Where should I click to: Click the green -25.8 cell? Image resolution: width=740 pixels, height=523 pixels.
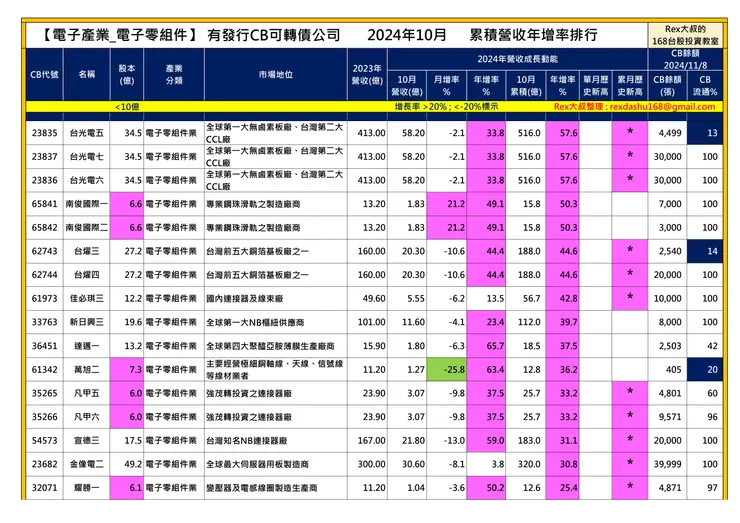click(x=446, y=370)
